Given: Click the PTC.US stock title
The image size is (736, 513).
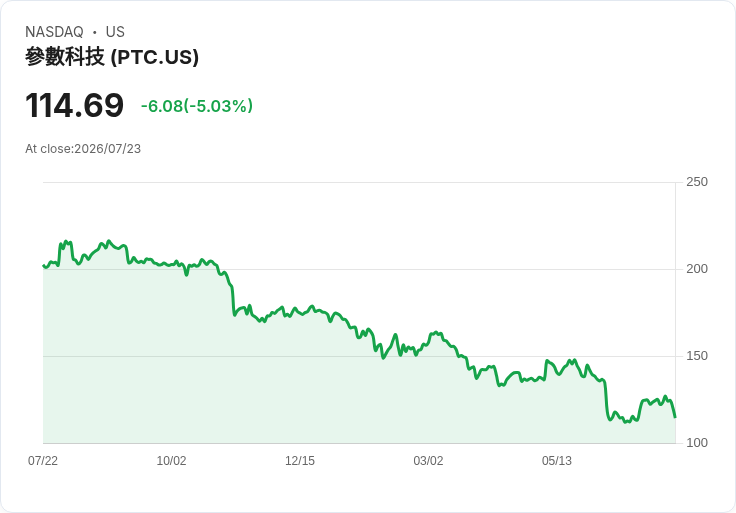Looking at the screenshot, I should pos(112,57).
